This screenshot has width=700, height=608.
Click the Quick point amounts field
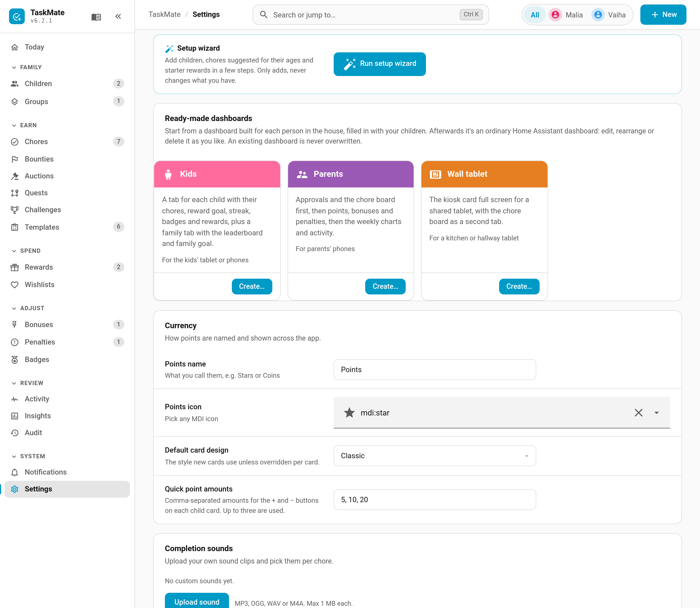tap(435, 499)
